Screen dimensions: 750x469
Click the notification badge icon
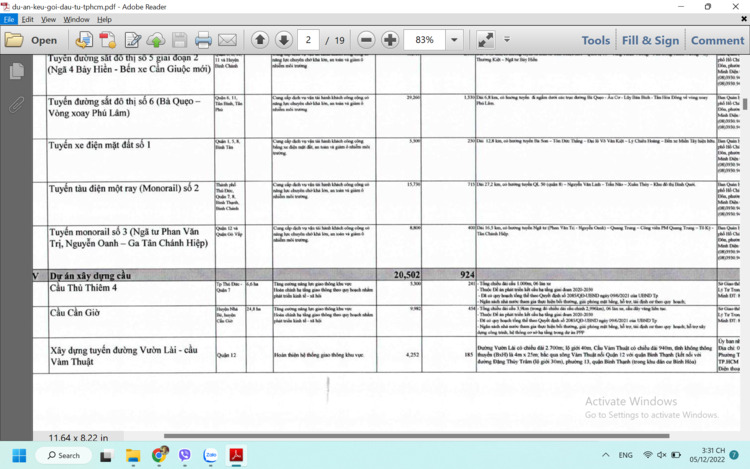click(x=735, y=455)
